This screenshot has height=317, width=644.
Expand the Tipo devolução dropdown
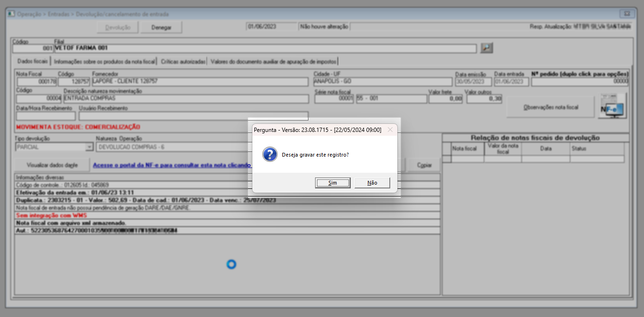click(x=89, y=147)
